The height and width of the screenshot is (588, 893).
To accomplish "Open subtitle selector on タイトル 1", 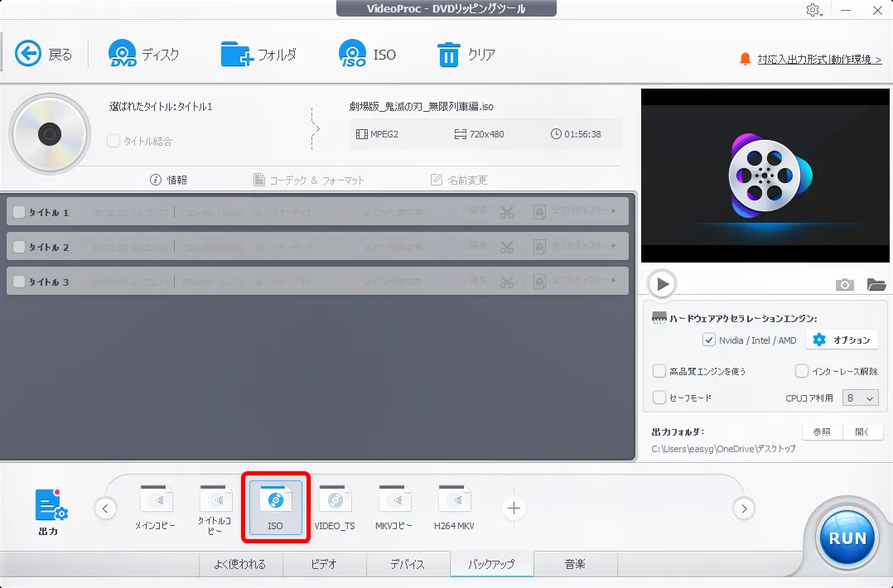I will [x=393, y=213].
